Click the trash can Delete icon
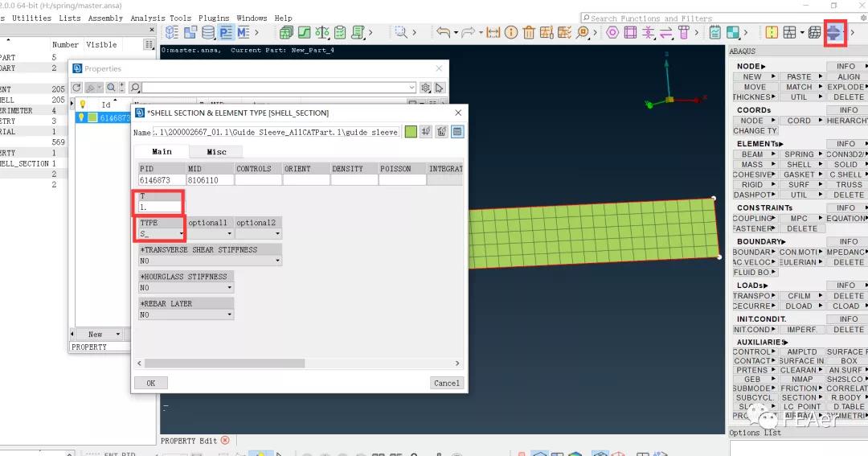 click(529, 32)
